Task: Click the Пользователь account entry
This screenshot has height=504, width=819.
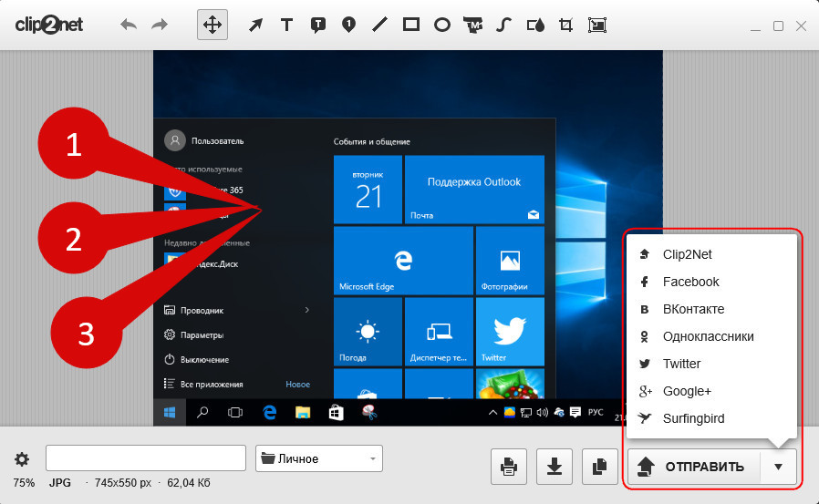Action: point(204,140)
